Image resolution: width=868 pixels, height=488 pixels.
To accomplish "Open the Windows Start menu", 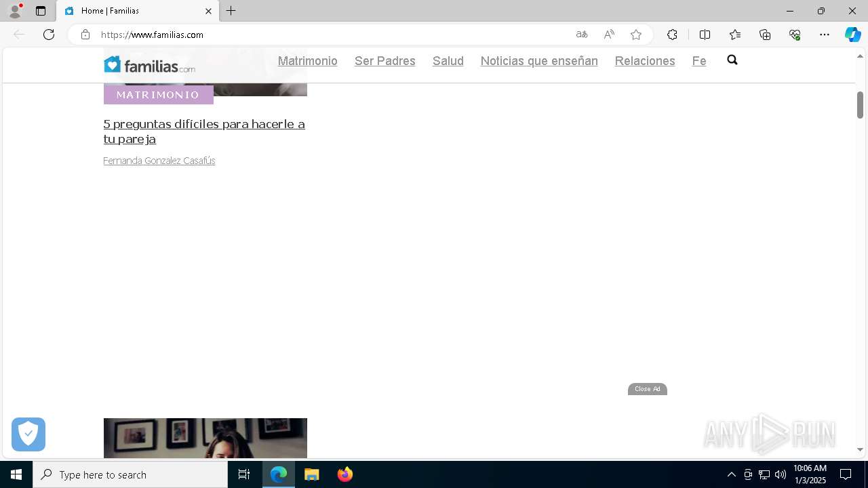I will [16, 474].
